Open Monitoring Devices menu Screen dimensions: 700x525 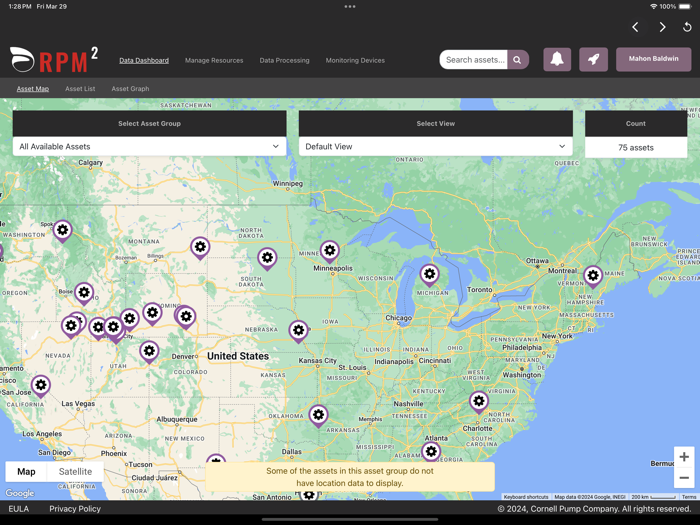[x=355, y=60]
